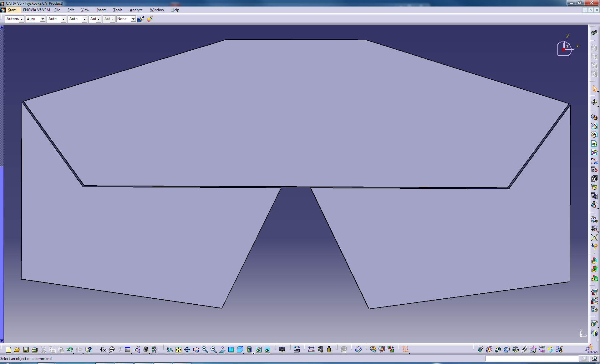Screen dimensions: 600x364
Task: Fit all geometry in view
Action: [x=178, y=350]
